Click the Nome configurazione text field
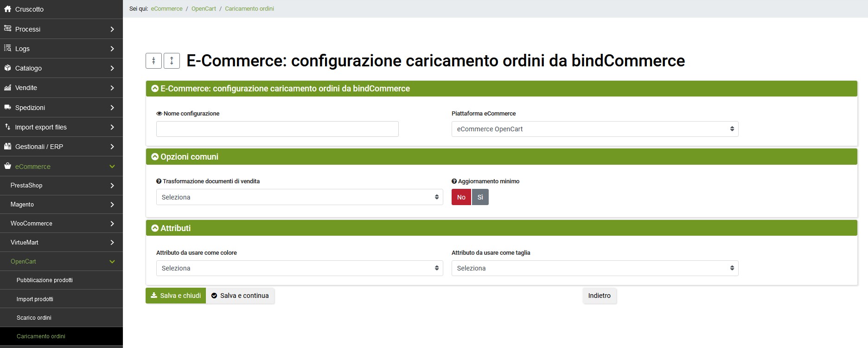This screenshot has height=348, width=868. click(x=277, y=129)
